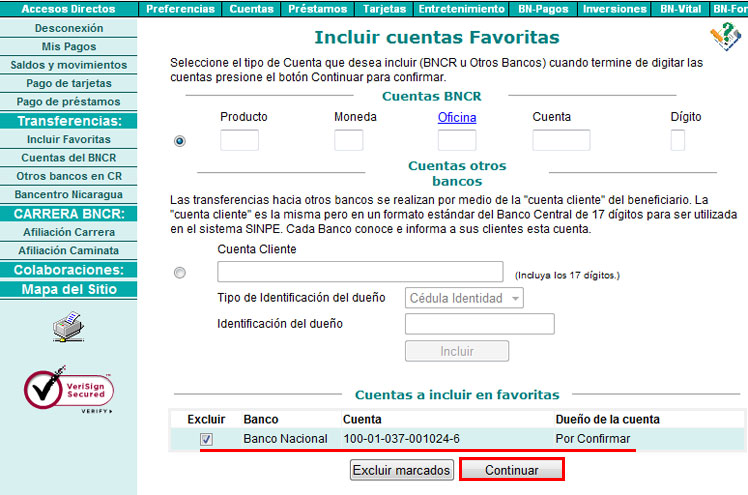The image size is (748, 495).
Task: Click the Colaboraciones section header
Action: click(69, 270)
